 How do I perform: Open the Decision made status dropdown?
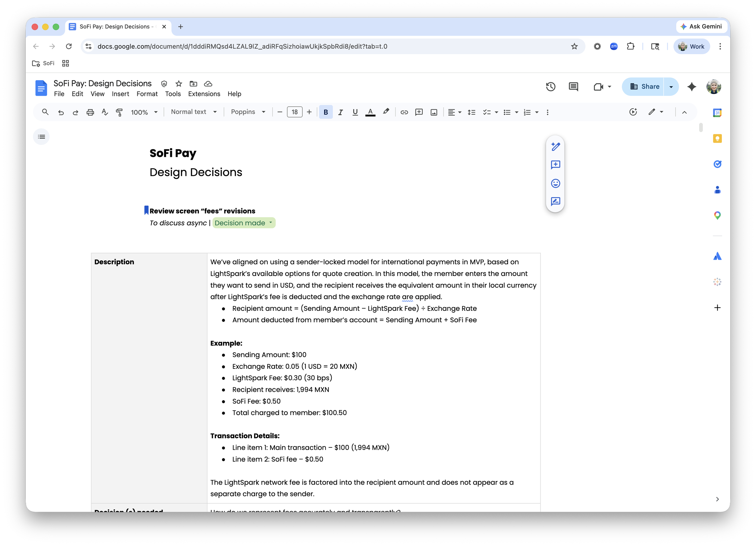(244, 223)
